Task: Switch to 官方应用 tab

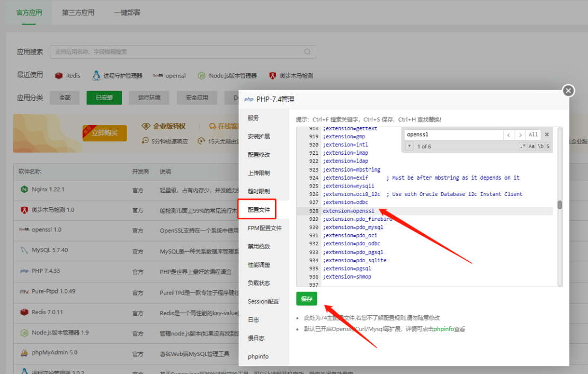Action: 29,13
